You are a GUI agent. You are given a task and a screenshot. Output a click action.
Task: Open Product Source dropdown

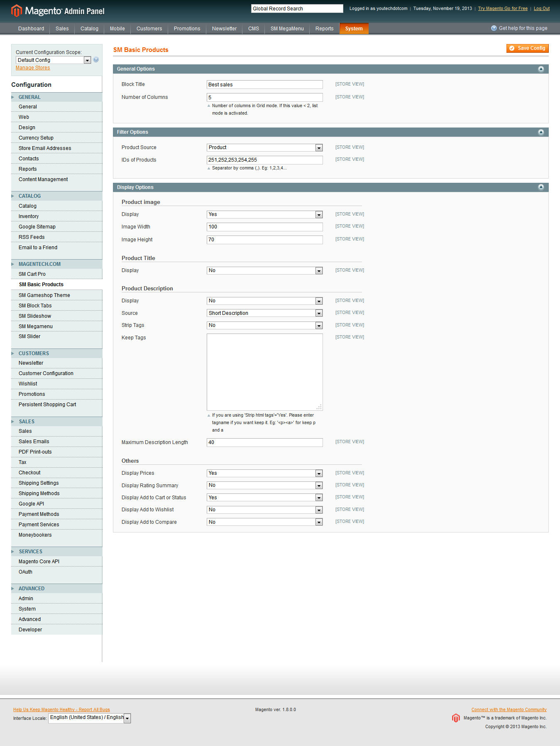pos(265,147)
